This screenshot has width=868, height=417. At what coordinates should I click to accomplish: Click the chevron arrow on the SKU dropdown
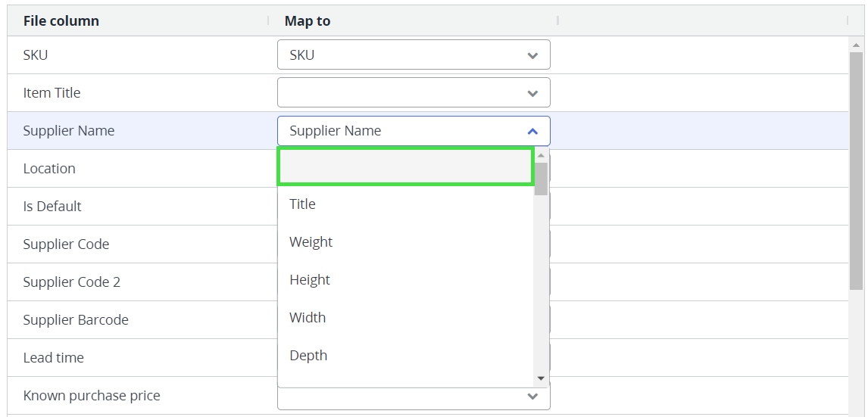532,55
